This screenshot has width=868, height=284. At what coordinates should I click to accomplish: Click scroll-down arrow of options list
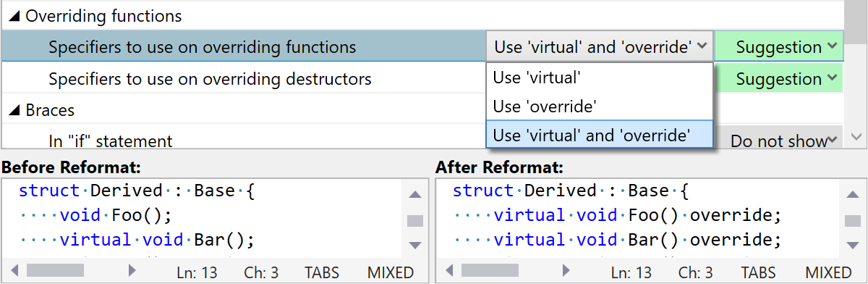(856, 137)
